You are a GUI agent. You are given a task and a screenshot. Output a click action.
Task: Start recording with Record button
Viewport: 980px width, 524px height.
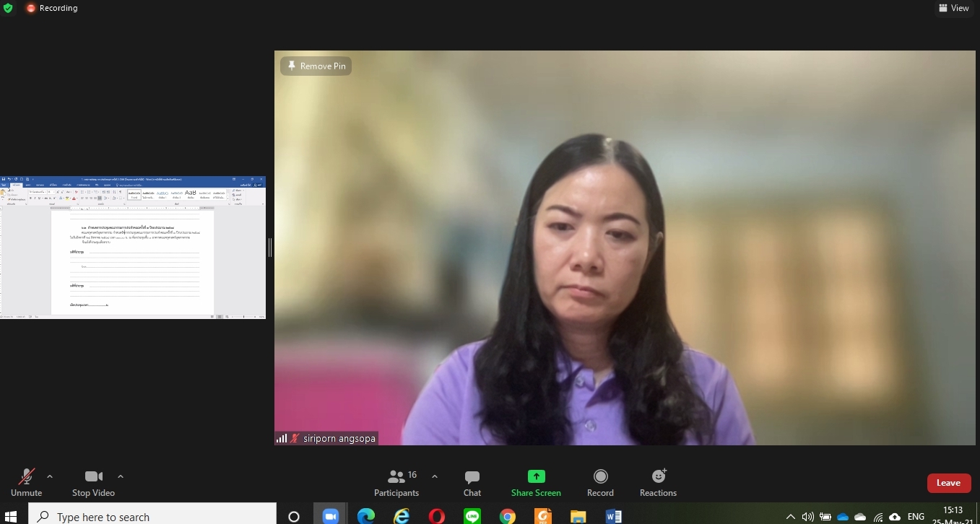600,482
